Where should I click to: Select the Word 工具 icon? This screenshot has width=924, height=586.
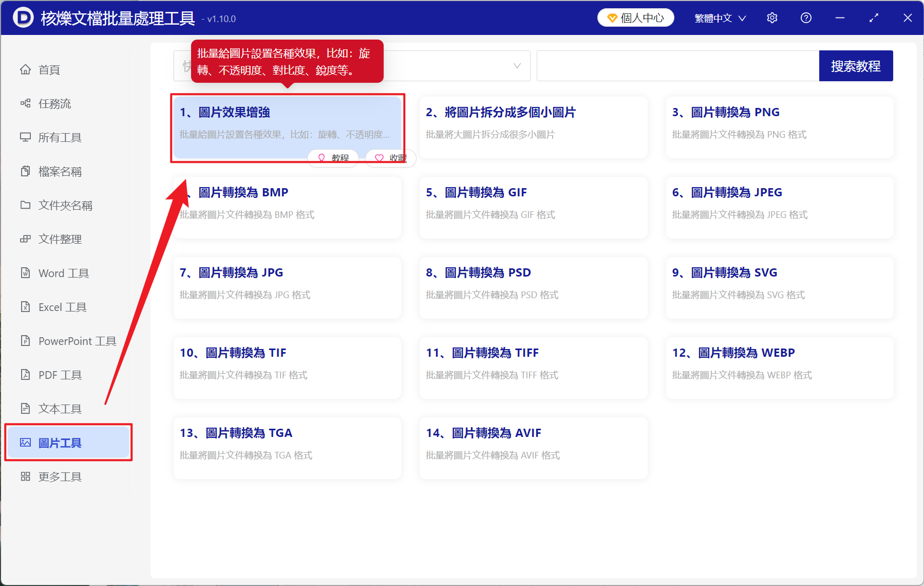[26, 273]
